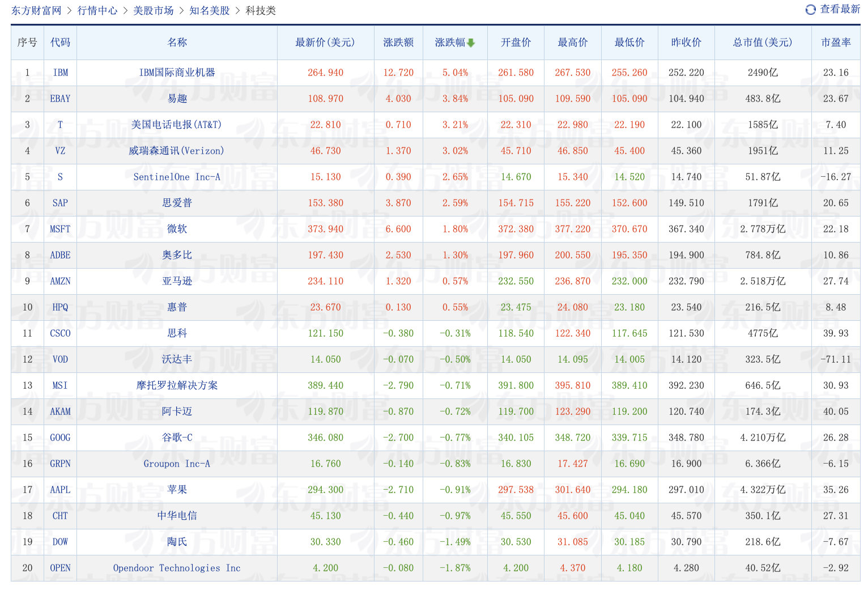Viewport: 868px width, 594px height.
Task: Open the 陶氏 stock name link
Action: point(177,542)
